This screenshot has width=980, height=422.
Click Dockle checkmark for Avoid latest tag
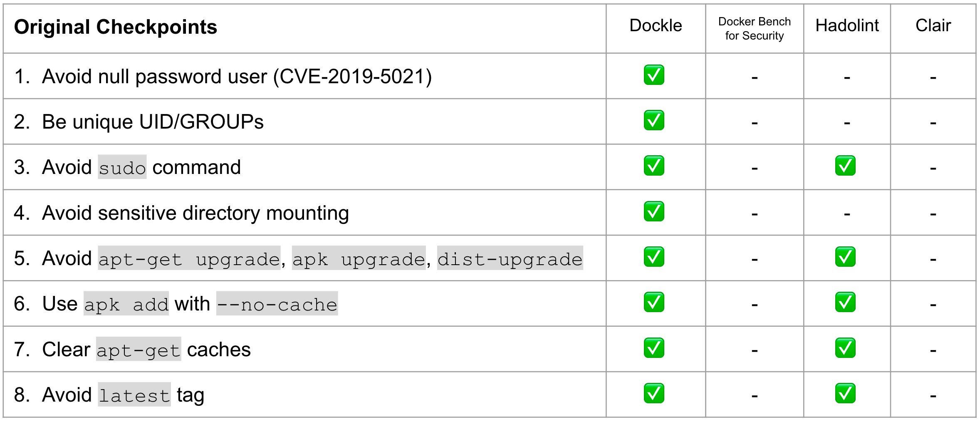[x=654, y=393]
